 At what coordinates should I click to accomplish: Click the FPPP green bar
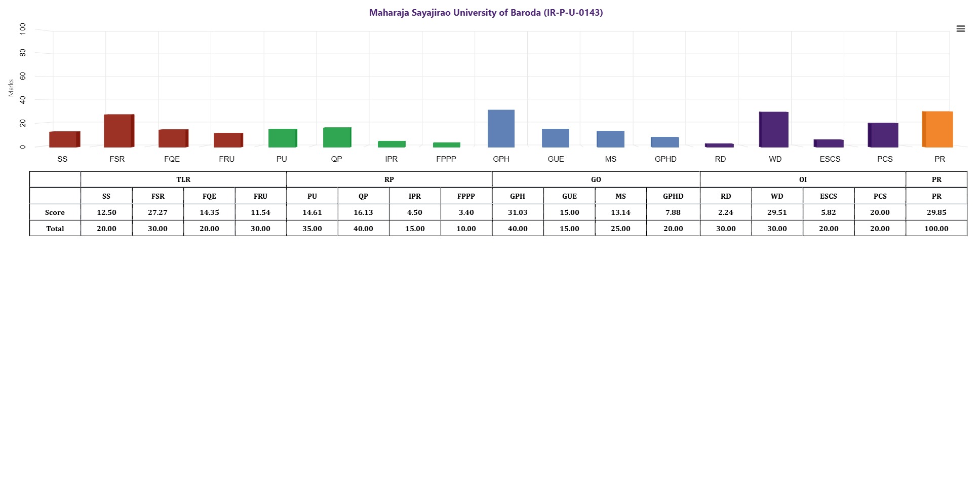point(447,145)
